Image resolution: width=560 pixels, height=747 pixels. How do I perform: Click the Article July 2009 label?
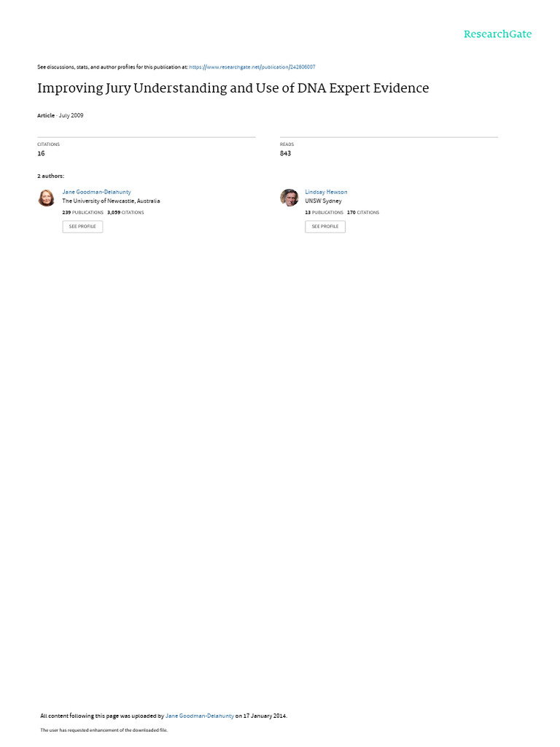[x=61, y=115]
